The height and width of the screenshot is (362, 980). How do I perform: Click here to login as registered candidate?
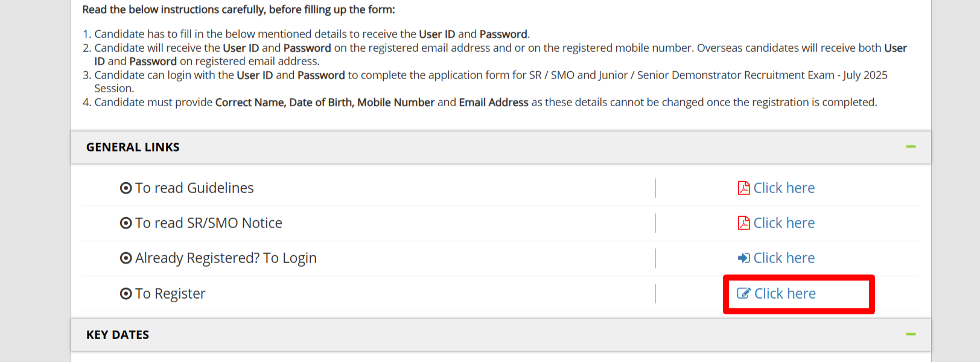(x=784, y=258)
